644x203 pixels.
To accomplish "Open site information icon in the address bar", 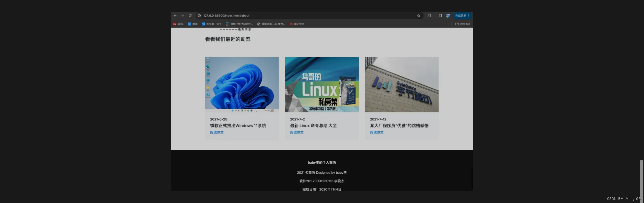I will [x=199, y=15].
